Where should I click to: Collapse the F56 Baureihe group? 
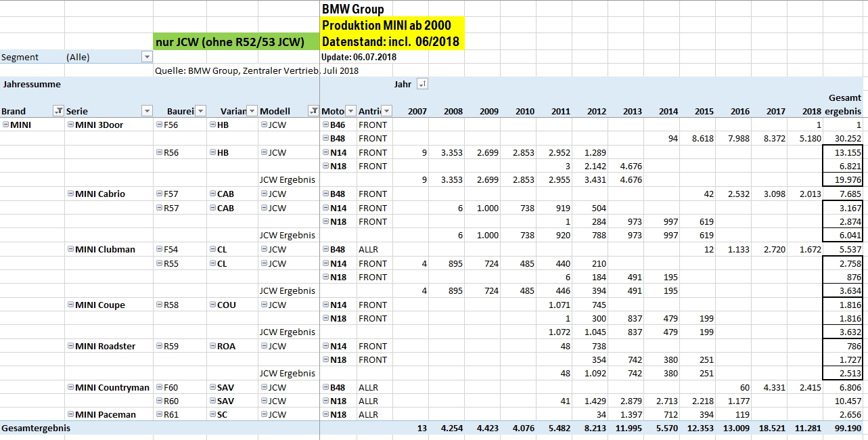coord(159,125)
